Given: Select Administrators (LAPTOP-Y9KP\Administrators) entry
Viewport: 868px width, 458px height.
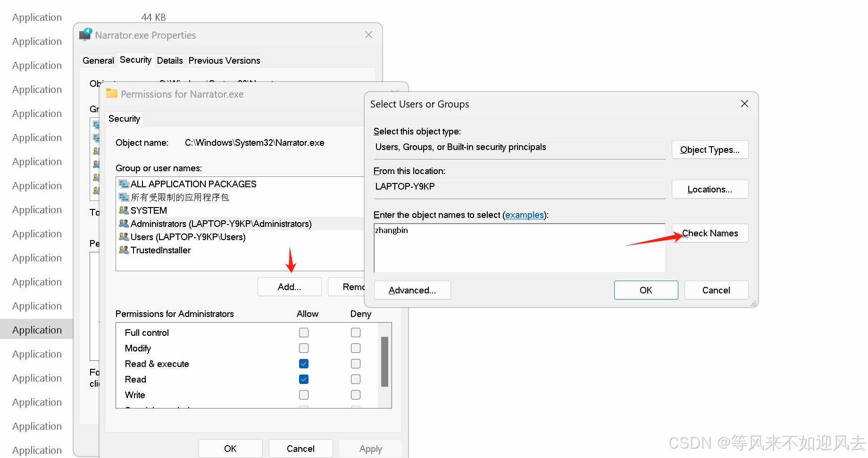Looking at the screenshot, I should [x=221, y=224].
